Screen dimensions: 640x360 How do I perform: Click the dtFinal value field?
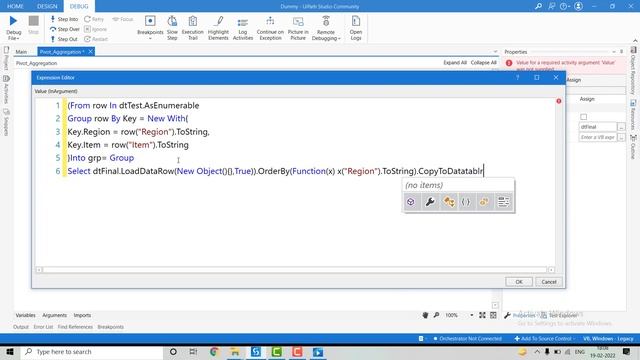[598, 127]
